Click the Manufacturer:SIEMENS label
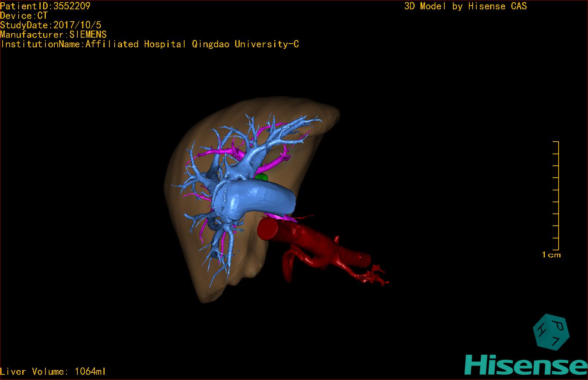Screen dimensions: 588x380 pyautogui.click(x=54, y=35)
